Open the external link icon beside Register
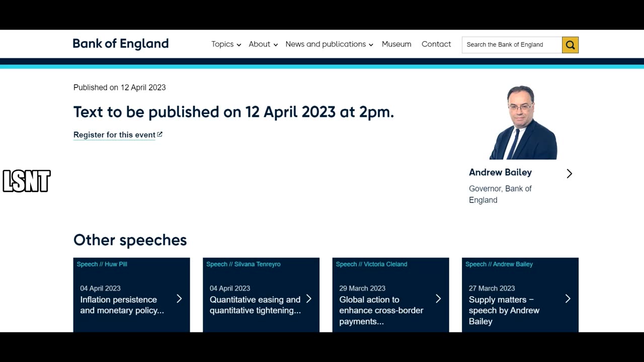The image size is (644, 362). 159,134
